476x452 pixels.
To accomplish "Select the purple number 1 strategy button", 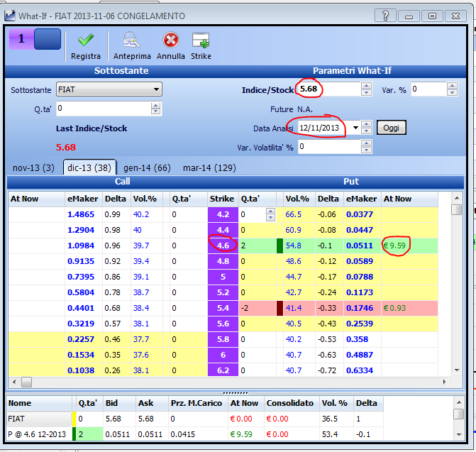I will coord(21,39).
